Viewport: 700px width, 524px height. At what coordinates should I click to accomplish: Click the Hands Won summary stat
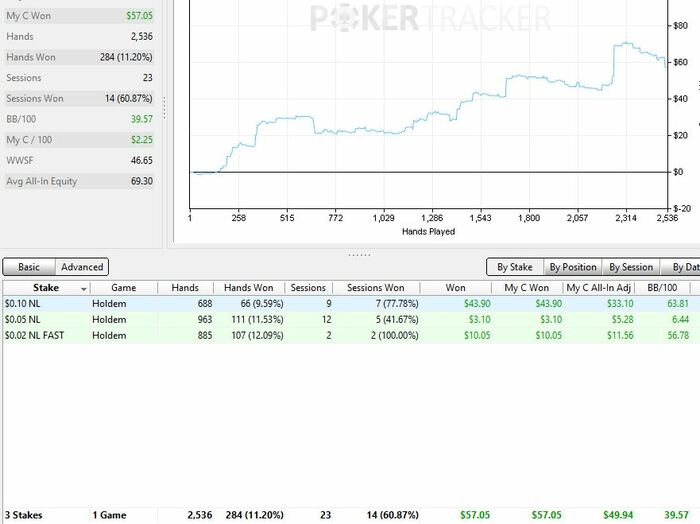[79, 57]
